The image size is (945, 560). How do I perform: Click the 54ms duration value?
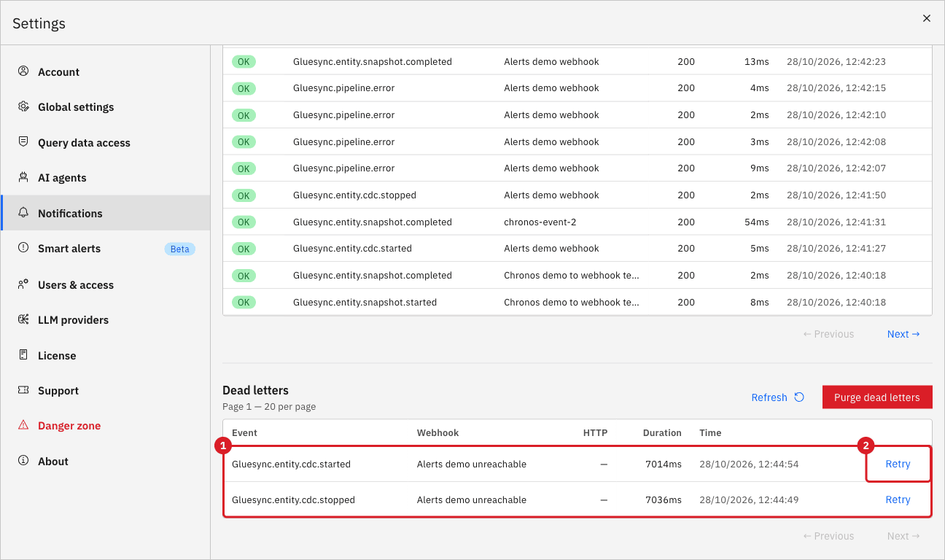pyautogui.click(x=757, y=222)
